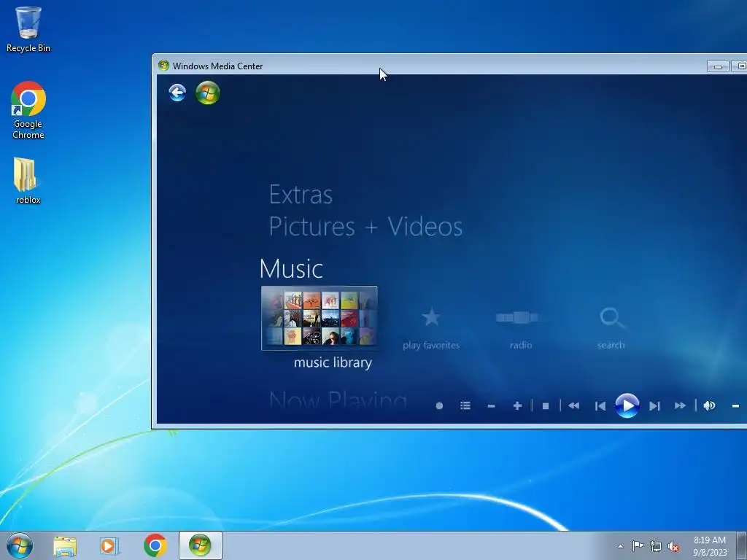Show hidden tray icons arrow

click(x=620, y=546)
